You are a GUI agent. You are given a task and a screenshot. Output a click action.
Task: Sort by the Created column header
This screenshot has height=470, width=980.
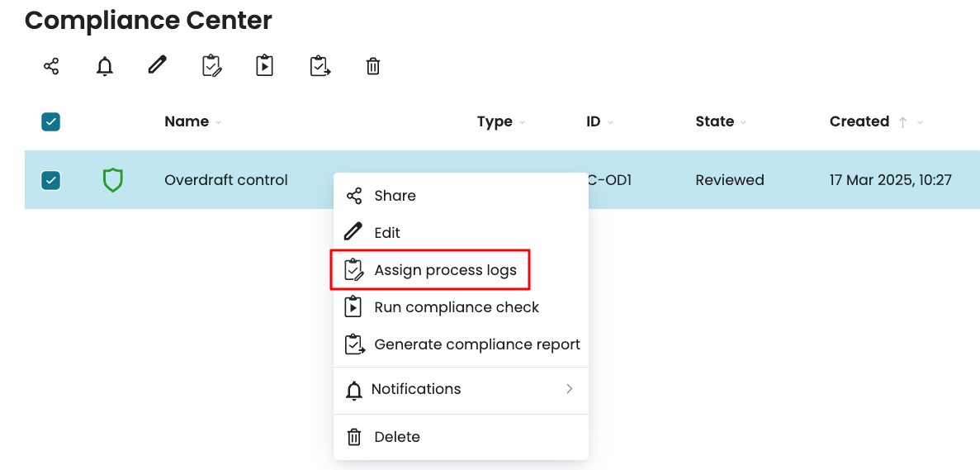coord(859,121)
